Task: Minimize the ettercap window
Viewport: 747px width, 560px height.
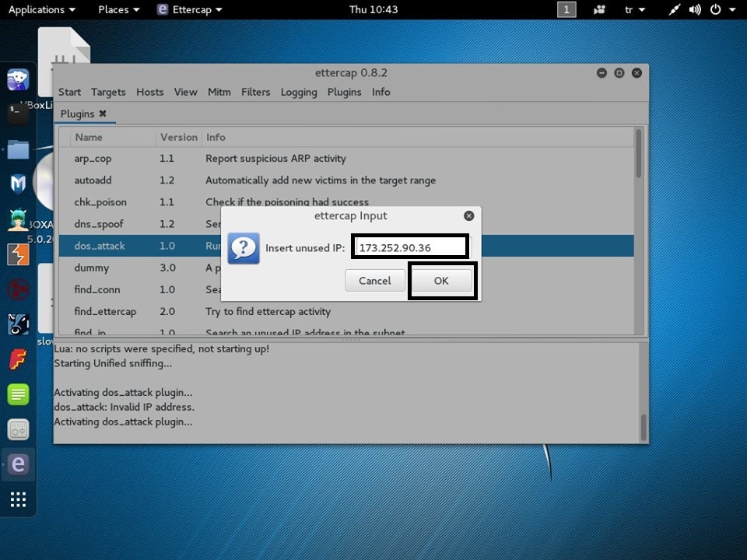Action: click(x=601, y=73)
